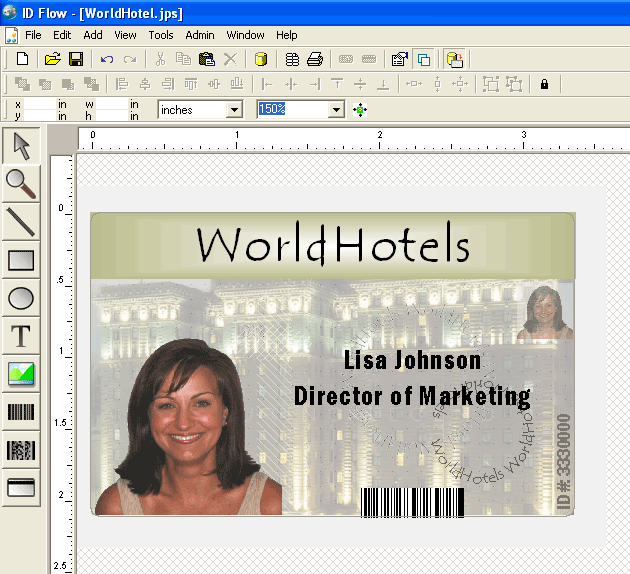This screenshot has height=574, width=630.
Task: Select the large portrait photo on card
Action: (x=189, y=427)
